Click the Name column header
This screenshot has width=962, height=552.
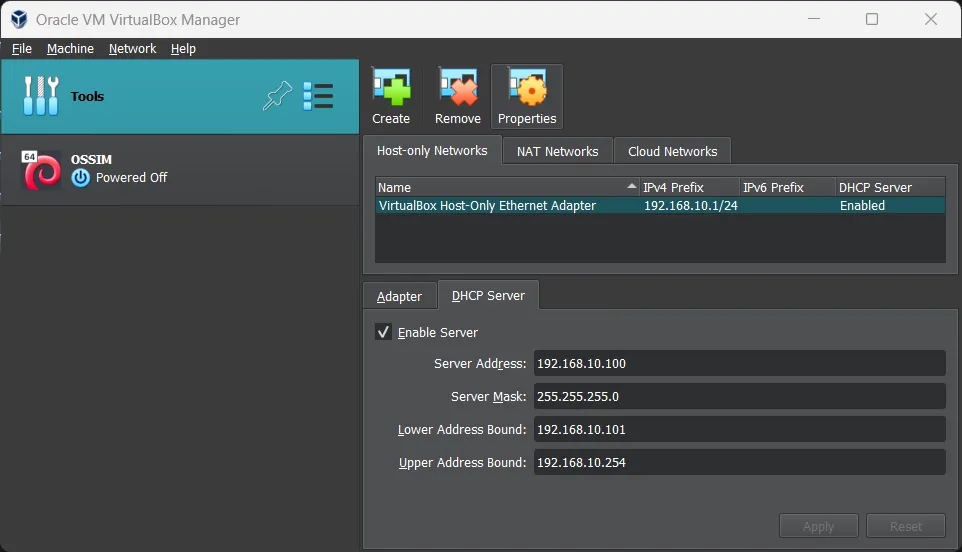pyautogui.click(x=507, y=187)
